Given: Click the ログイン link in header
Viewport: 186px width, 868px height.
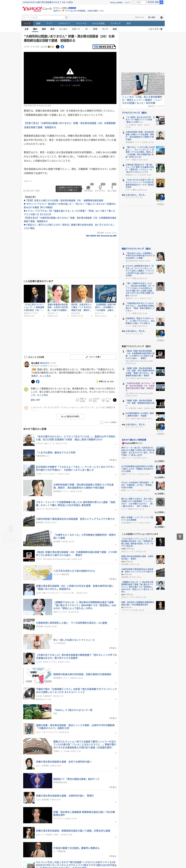Looking at the screenshot, I should [57, 11].
